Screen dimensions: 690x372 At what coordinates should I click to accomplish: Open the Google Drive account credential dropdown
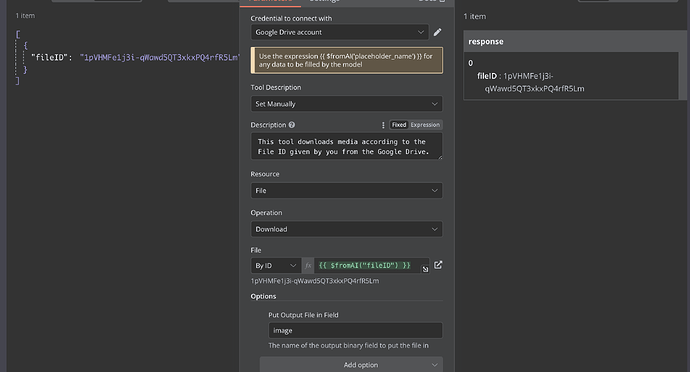(339, 32)
